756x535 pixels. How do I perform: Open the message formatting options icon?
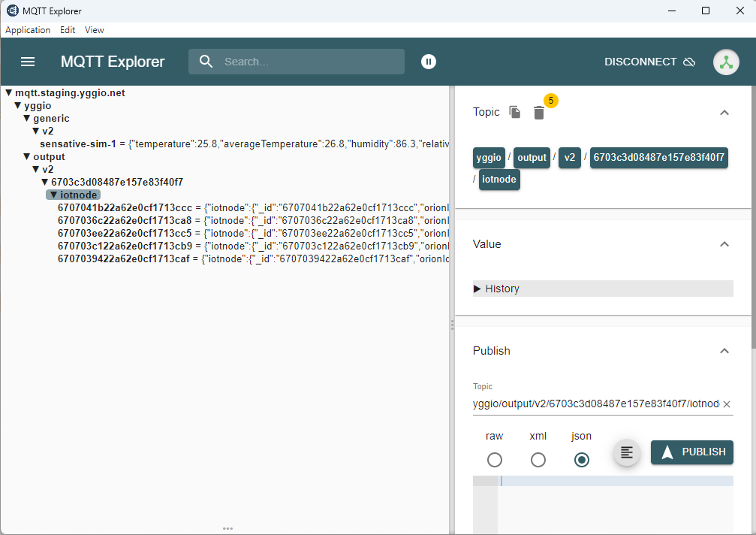click(x=626, y=452)
